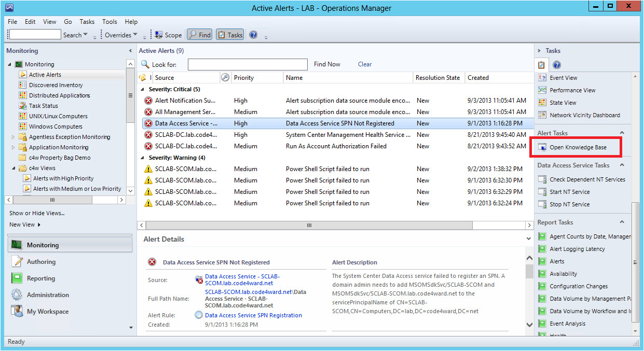Click the Check Dependent NT Services icon

[542, 179]
